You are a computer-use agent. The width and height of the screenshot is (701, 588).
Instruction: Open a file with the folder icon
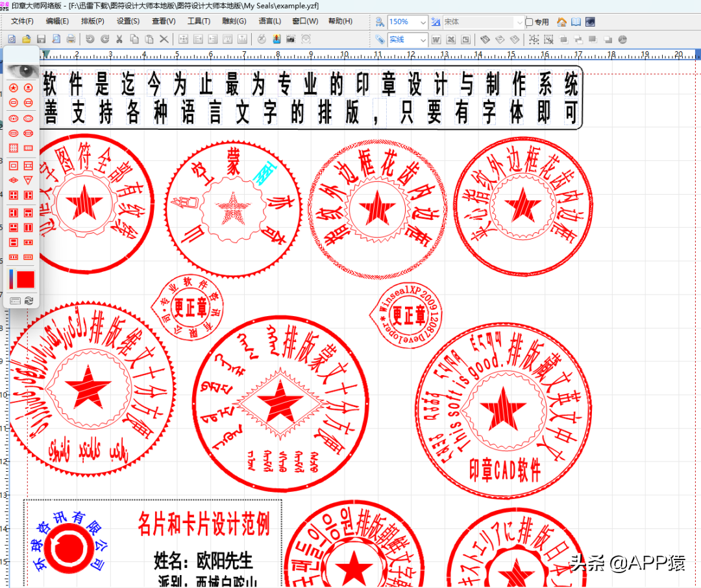[x=27, y=40]
